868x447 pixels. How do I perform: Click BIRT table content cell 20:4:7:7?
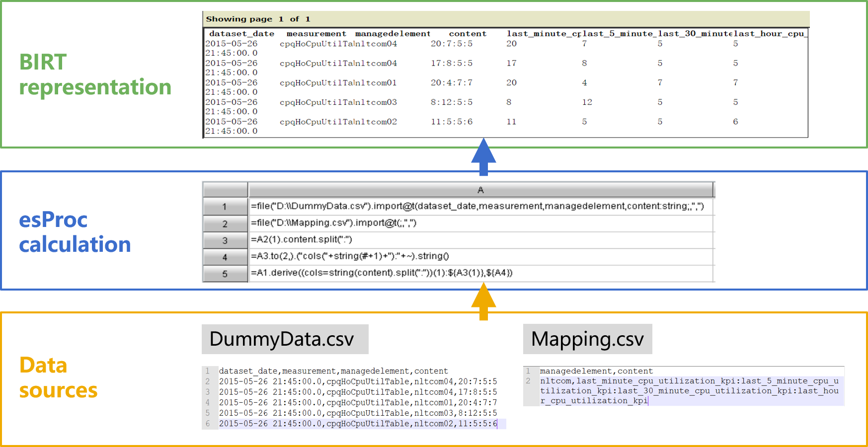pos(451,82)
